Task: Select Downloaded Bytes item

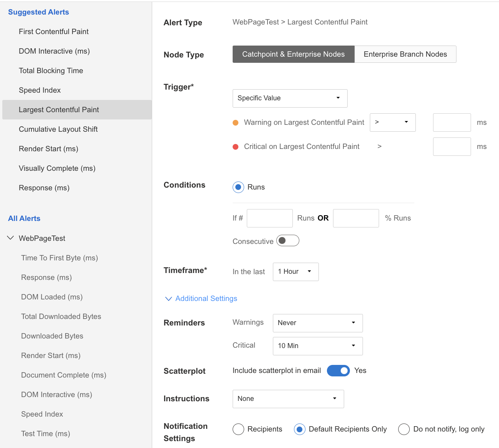Action: coord(52,336)
